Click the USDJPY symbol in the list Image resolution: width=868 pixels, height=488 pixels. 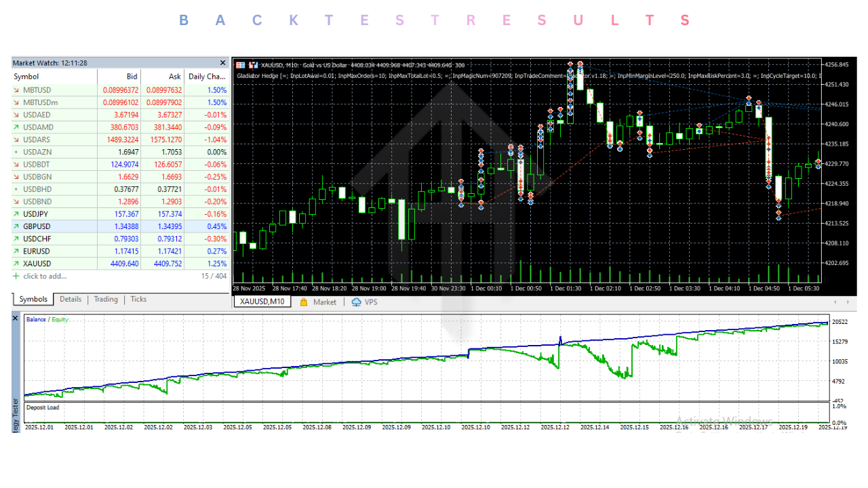(37, 214)
